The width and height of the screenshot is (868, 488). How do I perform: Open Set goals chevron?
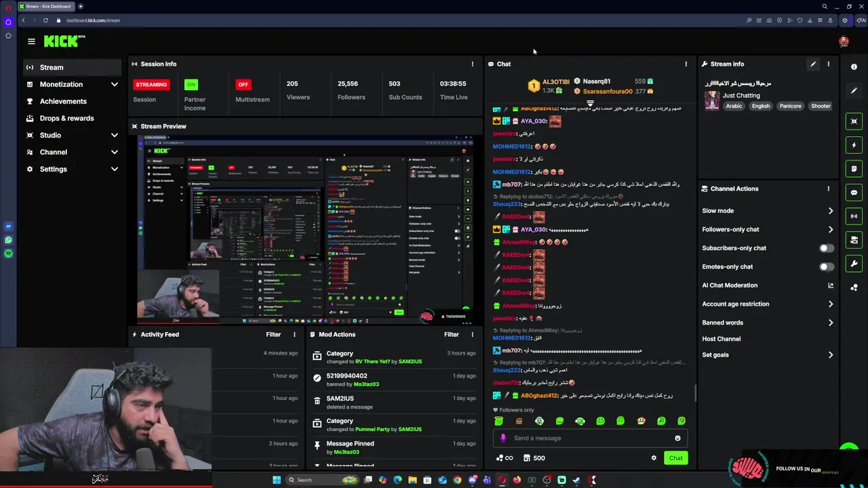point(831,355)
